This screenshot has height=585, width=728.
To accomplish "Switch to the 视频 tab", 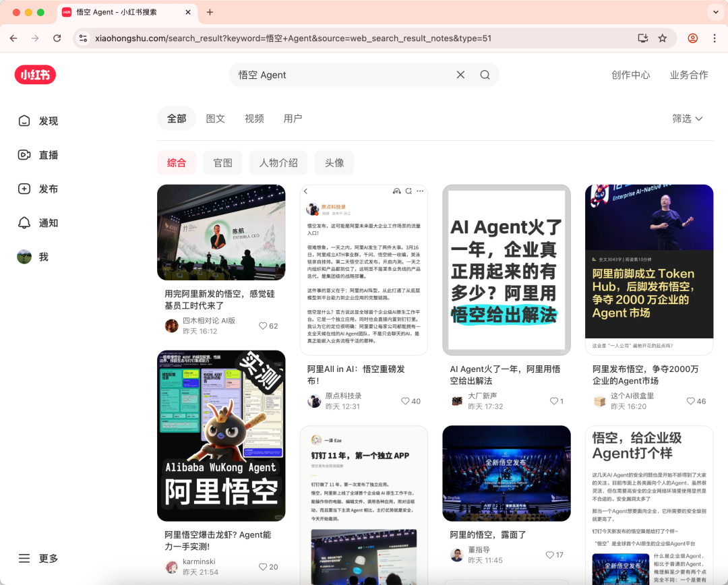I will pyautogui.click(x=254, y=119).
